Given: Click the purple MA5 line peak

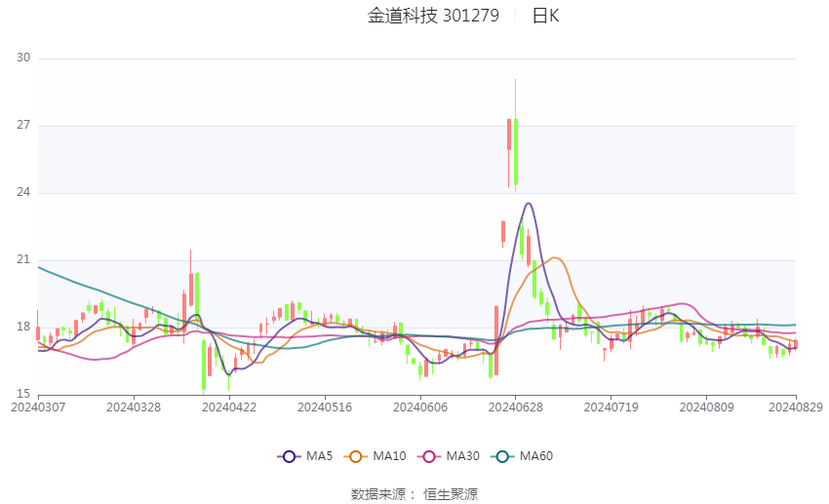Looking at the screenshot, I should pyautogui.click(x=529, y=204).
